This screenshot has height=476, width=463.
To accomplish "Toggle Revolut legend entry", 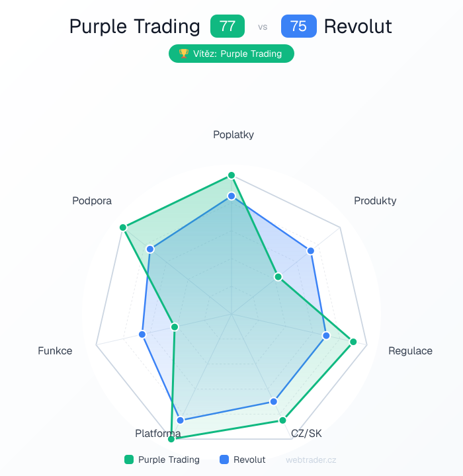I will pos(242,459).
